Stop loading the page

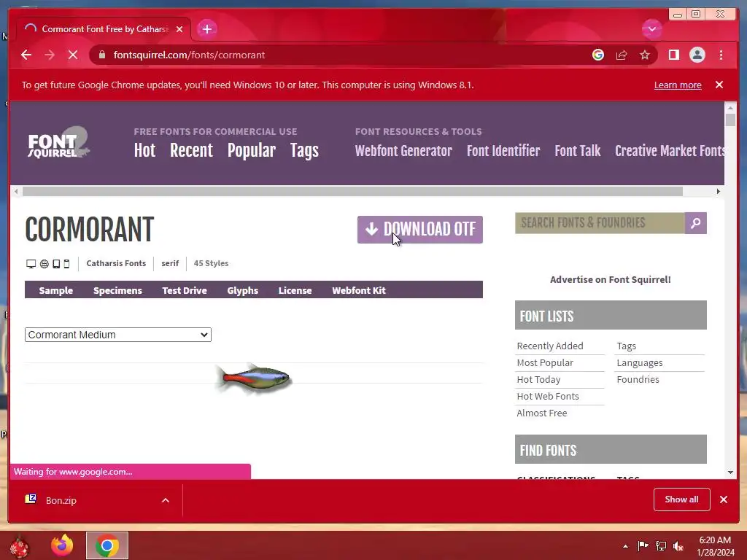(73, 55)
